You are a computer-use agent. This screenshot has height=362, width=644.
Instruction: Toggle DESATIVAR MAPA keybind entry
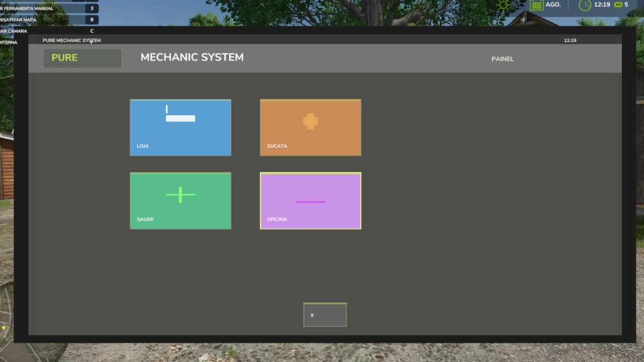pos(50,20)
